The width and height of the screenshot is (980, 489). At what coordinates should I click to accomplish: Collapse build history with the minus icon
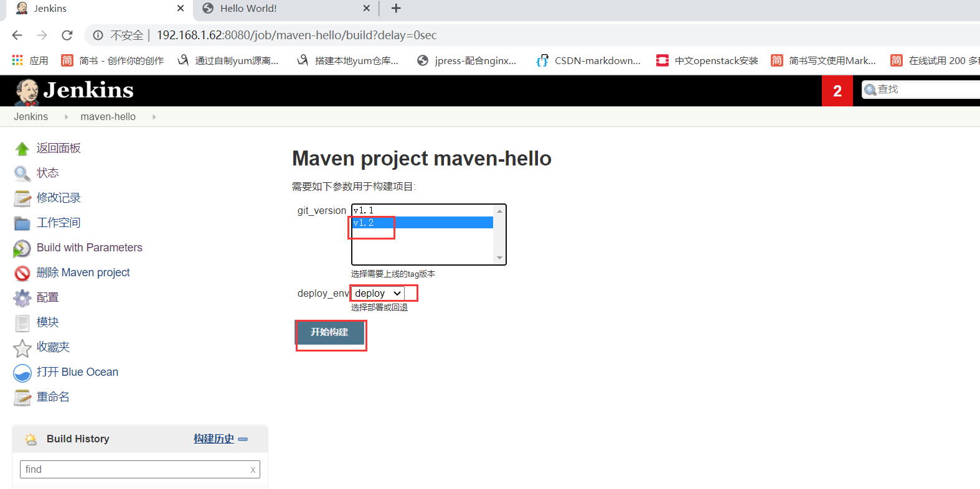(243, 439)
